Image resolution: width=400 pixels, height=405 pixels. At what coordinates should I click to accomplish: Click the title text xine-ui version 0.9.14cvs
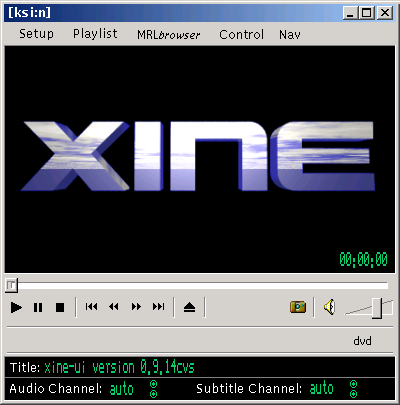(119, 367)
